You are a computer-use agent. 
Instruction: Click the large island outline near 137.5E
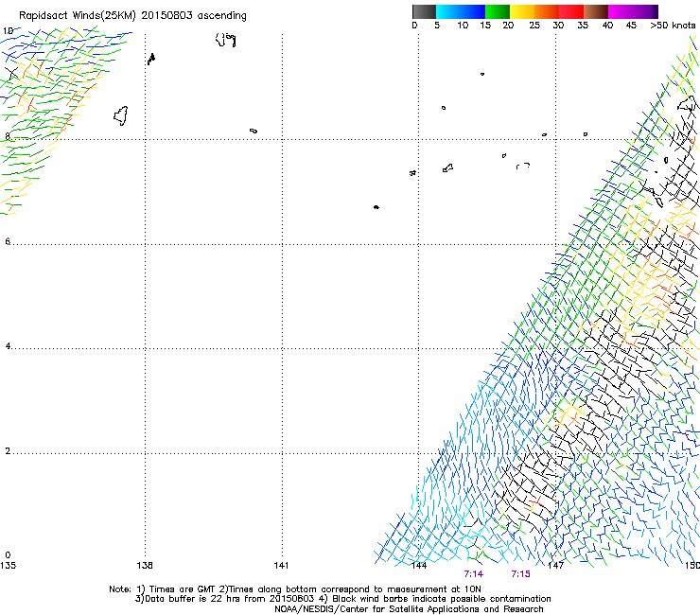(121, 115)
